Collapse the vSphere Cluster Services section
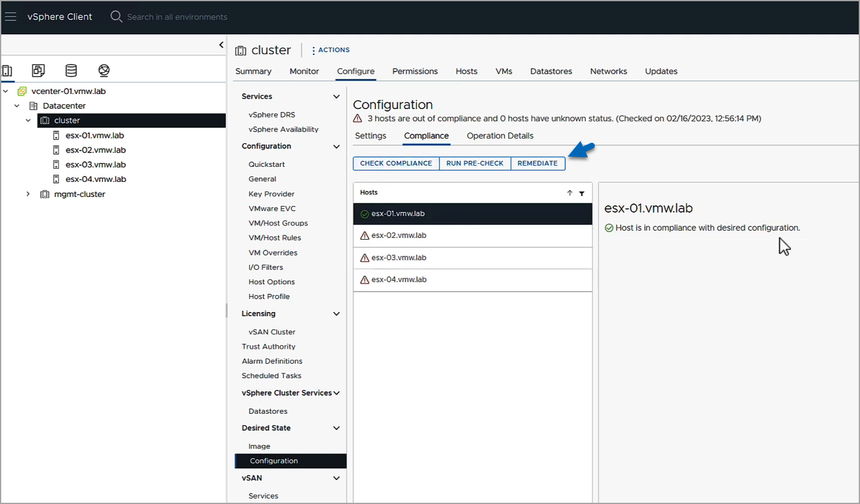 tap(336, 393)
